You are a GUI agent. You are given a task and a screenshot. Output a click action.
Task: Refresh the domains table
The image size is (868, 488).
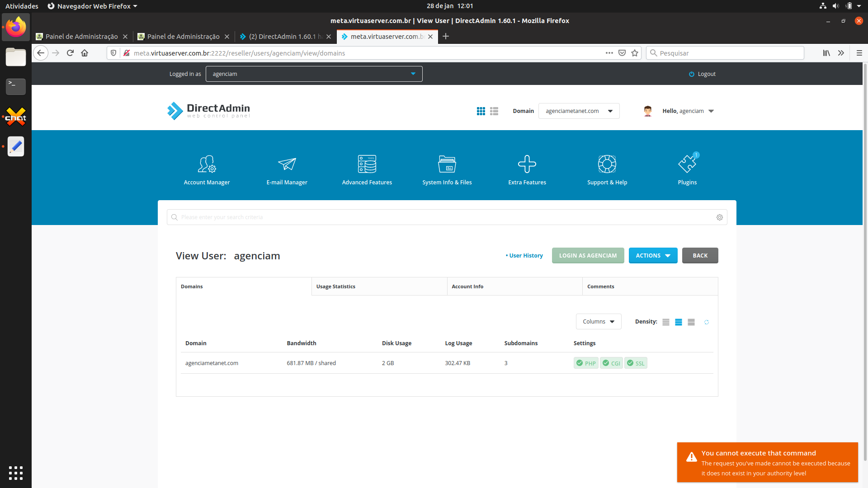(x=706, y=322)
